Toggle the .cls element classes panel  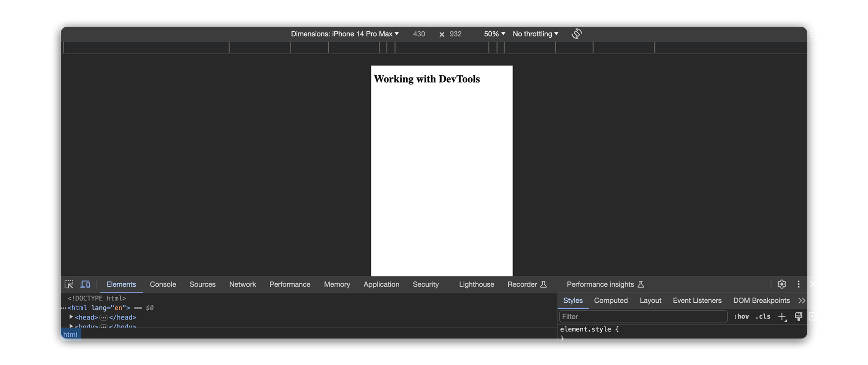(x=763, y=317)
